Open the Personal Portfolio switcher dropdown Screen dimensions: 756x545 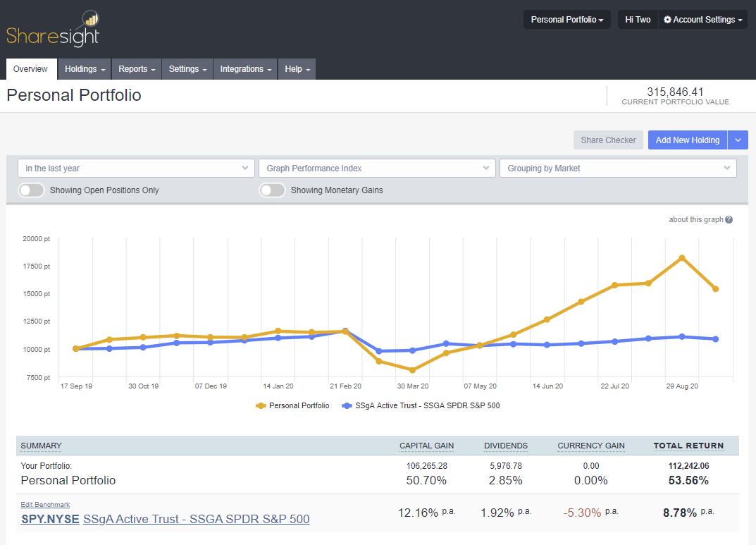[x=567, y=20]
